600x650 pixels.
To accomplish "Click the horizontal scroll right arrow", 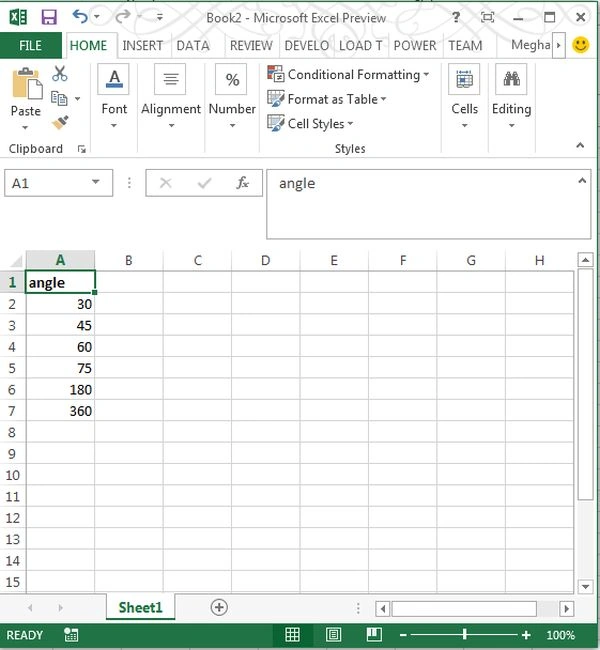I will [x=566, y=609].
